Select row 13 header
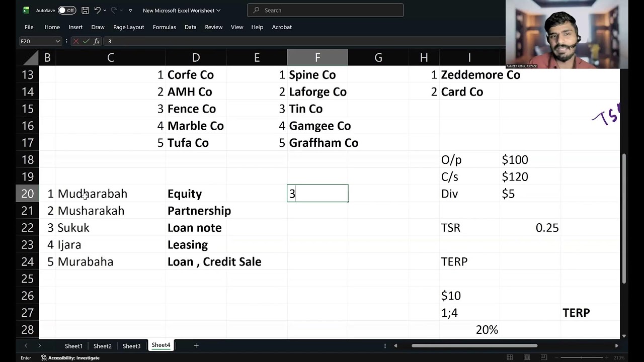This screenshot has height=362, width=644. pyautogui.click(x=27, y=75)
